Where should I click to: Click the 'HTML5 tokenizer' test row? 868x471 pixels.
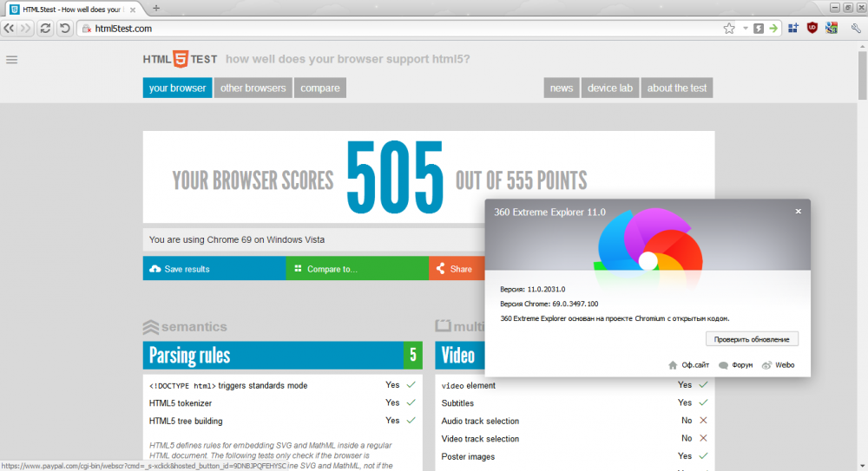(x=282, y=403)
